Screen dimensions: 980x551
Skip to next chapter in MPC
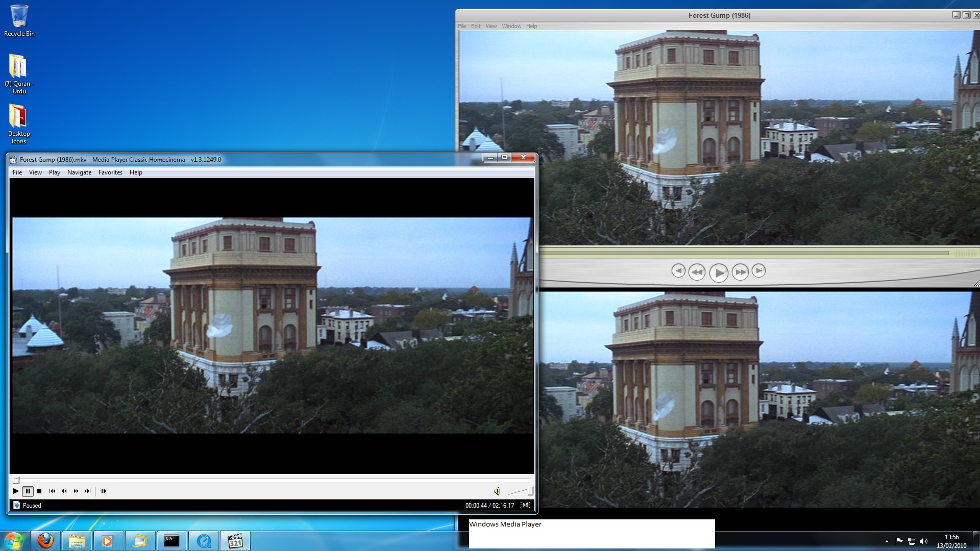87,491
